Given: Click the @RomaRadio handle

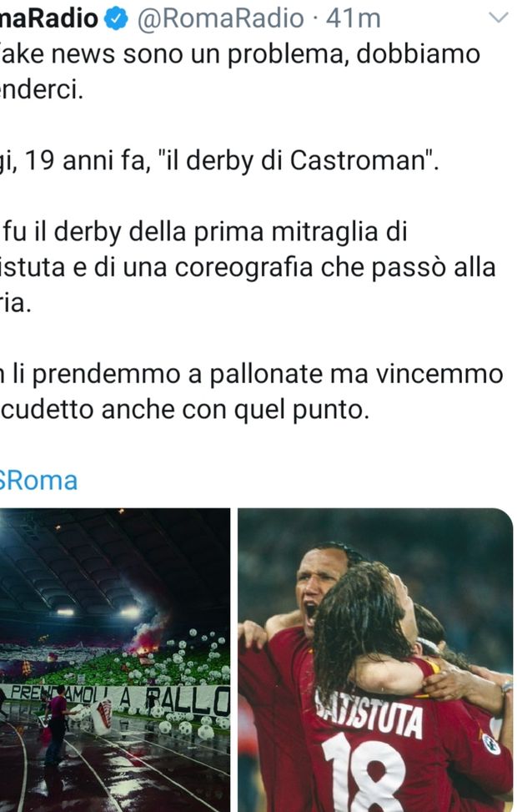Looking at the screenshot, I should [220, 18].
